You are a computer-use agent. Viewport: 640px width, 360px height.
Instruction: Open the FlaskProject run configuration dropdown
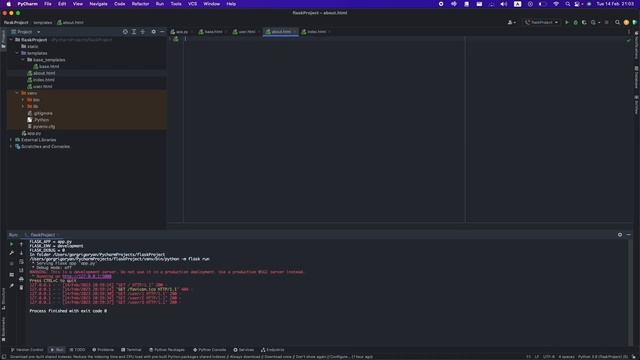[542, 22]
